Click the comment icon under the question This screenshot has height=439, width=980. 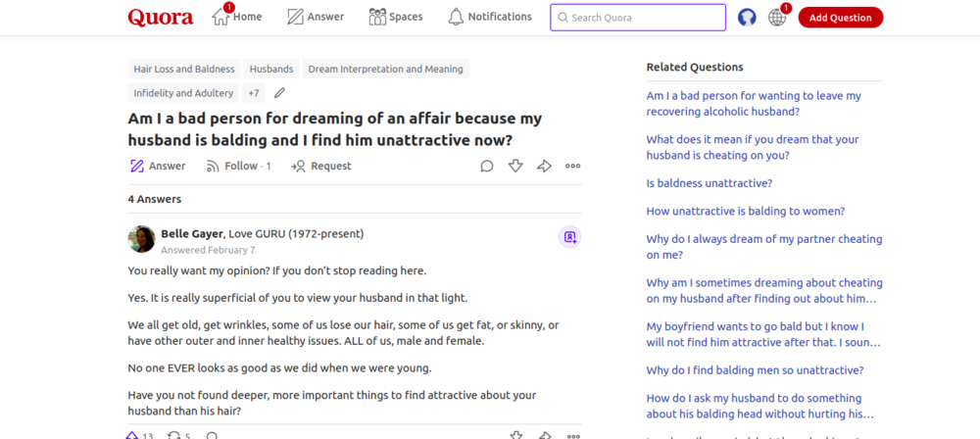pyautogui.click(x=486, y=166)
